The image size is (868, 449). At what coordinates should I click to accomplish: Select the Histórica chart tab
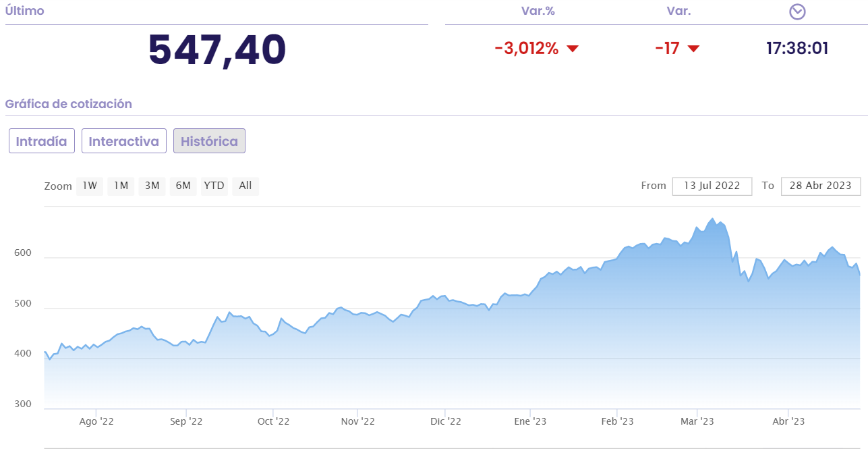pos(209,141)
